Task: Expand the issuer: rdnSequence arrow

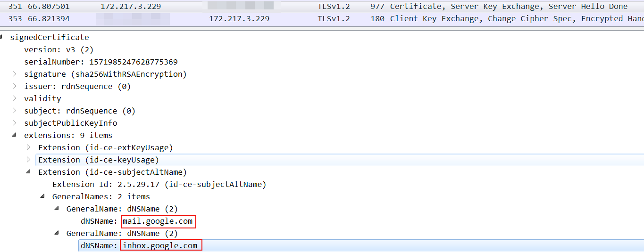Action: click(x=15, y=86)
